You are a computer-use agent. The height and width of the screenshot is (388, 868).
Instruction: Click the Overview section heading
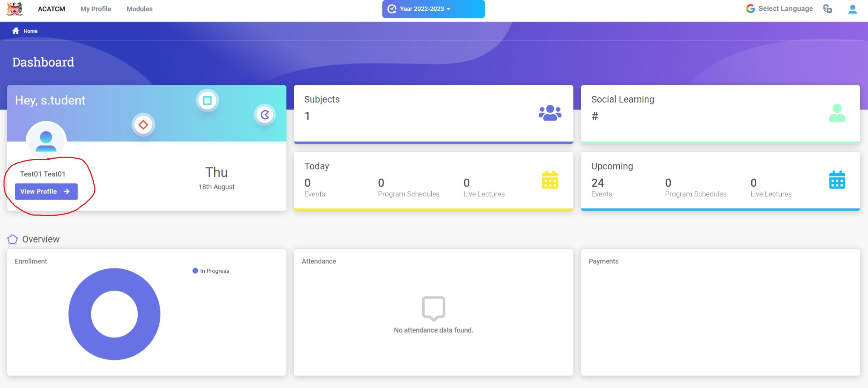pos(41,239)
